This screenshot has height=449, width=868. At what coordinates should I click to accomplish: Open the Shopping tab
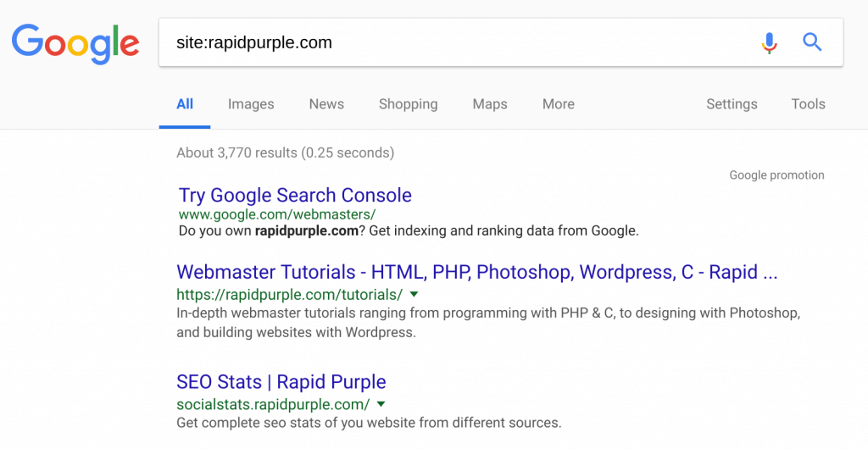pyautogui.click(x=408, y=104)
